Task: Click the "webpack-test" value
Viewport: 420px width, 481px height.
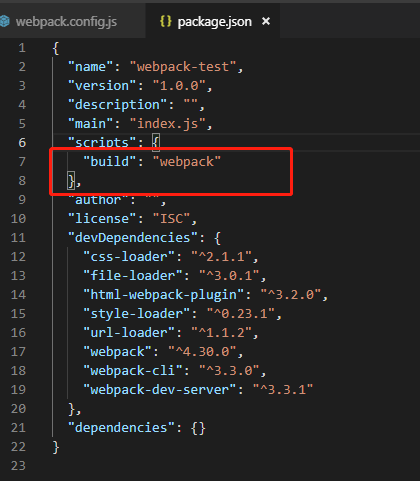Action: point(183,67)
